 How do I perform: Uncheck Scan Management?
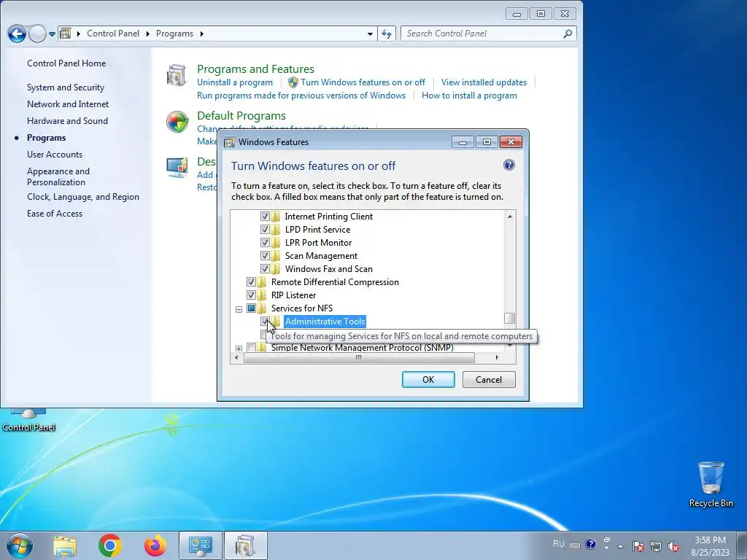tap(265, 256)
